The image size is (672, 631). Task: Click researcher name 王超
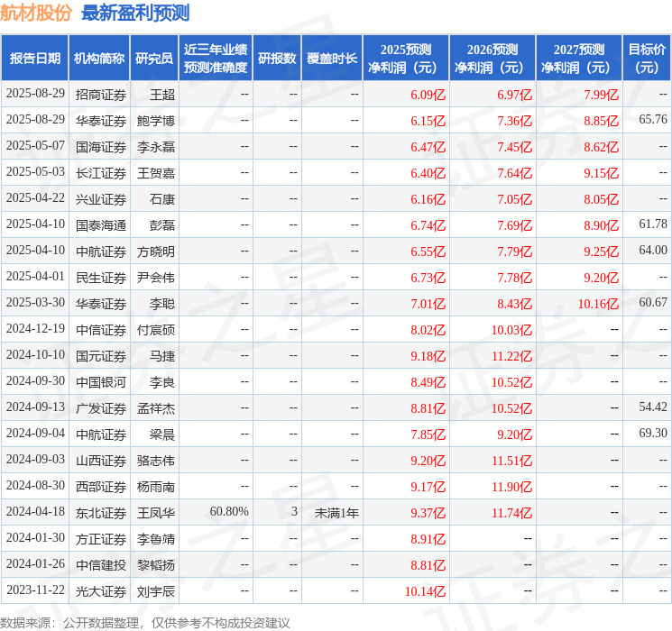(x=162, y=95)
